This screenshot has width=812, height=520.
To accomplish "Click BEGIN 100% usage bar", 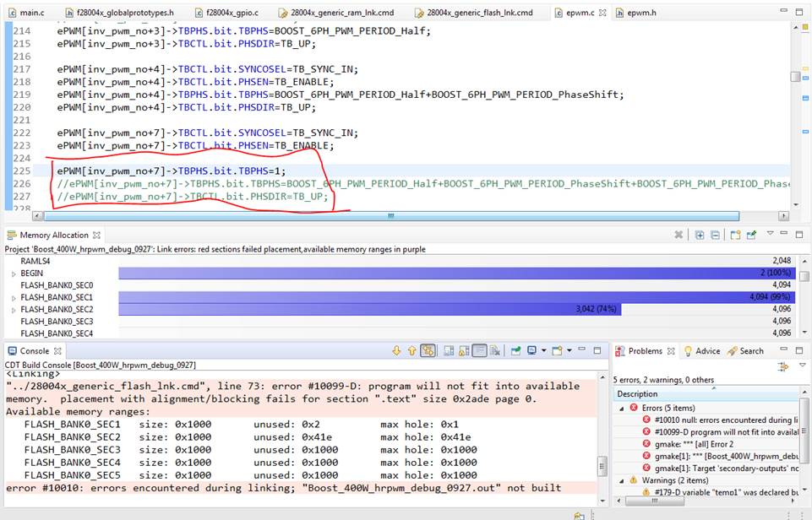I will point(457,274).
